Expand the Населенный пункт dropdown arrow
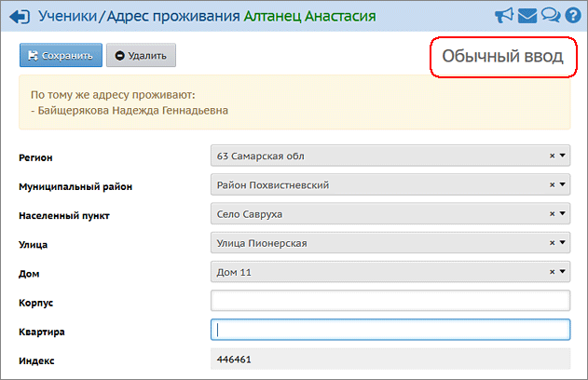Viewport: 588px width, 380px height. click(x=563, y=214)
